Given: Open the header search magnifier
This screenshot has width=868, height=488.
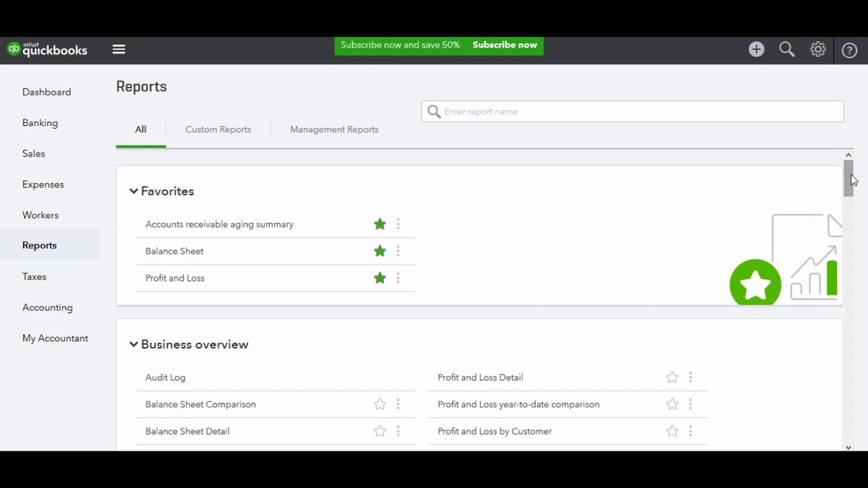Looking at the screenshot, I should tap(787, 49).
